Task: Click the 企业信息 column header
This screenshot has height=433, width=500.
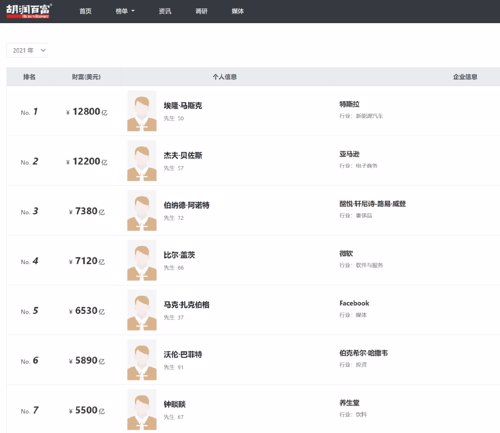Action: [465, 77]
